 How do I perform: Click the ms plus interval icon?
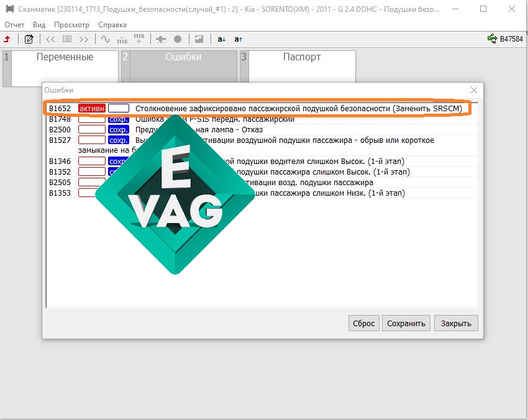tap(139, 38)
